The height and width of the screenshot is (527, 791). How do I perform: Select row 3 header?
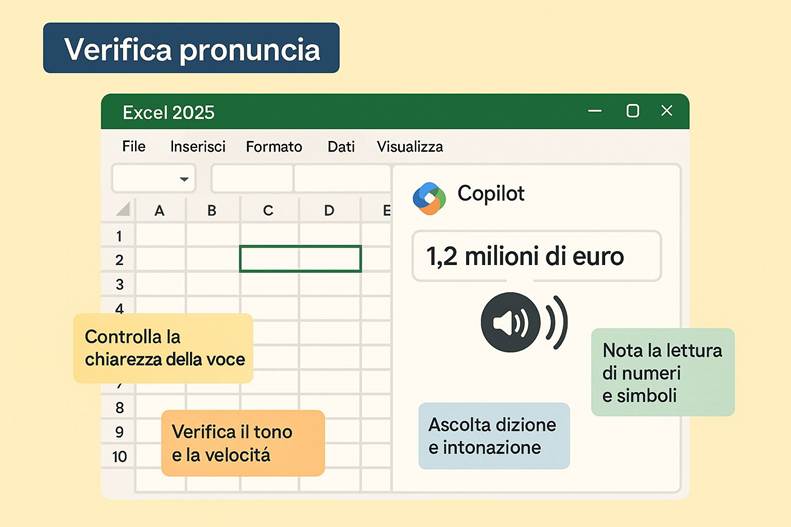pyautogui.click(x=119, y=284)
